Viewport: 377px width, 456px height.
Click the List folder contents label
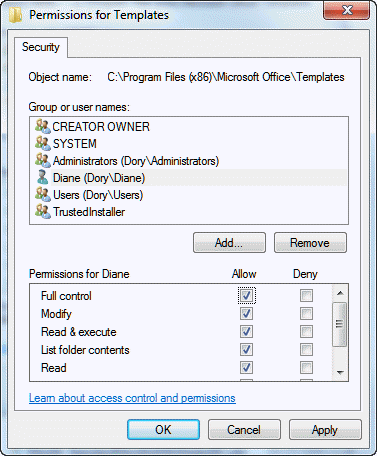[x=85, y=350]
